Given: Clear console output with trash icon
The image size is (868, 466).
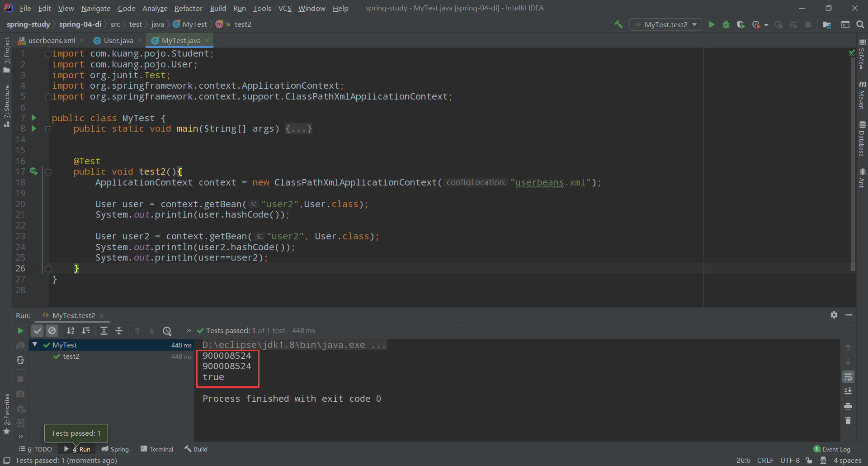Looking at the screenshot, I should coord(848,421).
